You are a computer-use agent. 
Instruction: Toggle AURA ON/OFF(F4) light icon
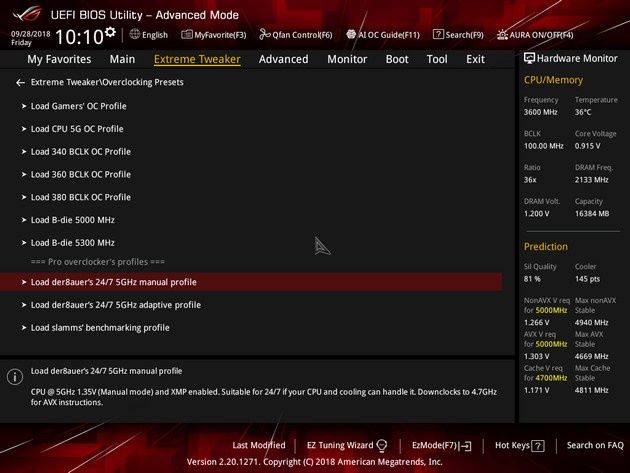(x=502, y=35)
